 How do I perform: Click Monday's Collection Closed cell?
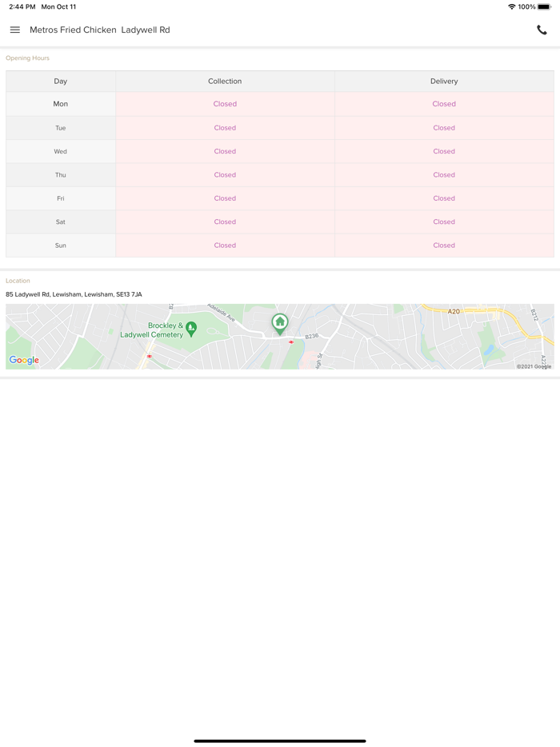[x=225, y=104]
